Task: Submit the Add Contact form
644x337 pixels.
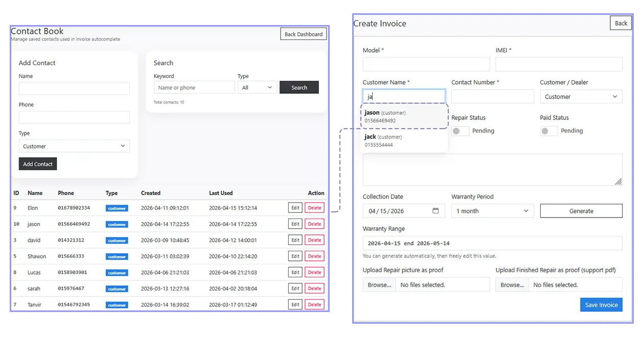Action: tap(37, 163)
